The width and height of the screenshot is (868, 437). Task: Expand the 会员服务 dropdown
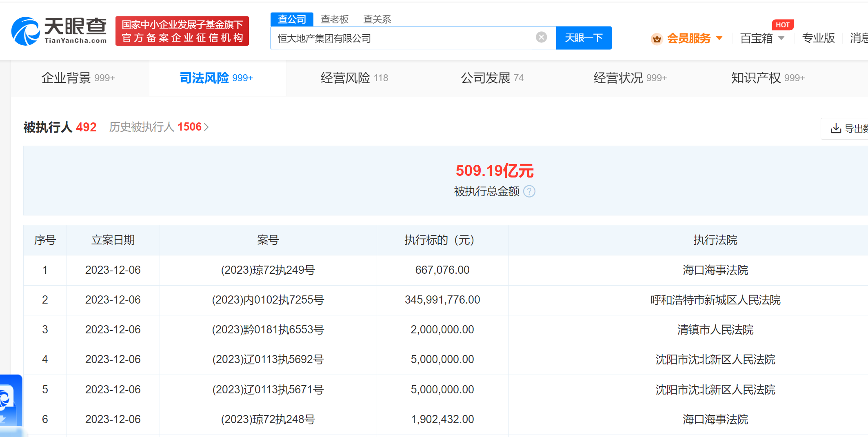(x=719, y=38)
